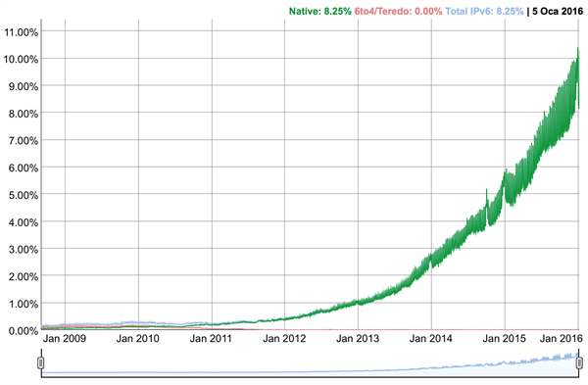588x385 pixels.
Task: Click the "Jan 2010" axis label
Action: click(x=137, y=339)
